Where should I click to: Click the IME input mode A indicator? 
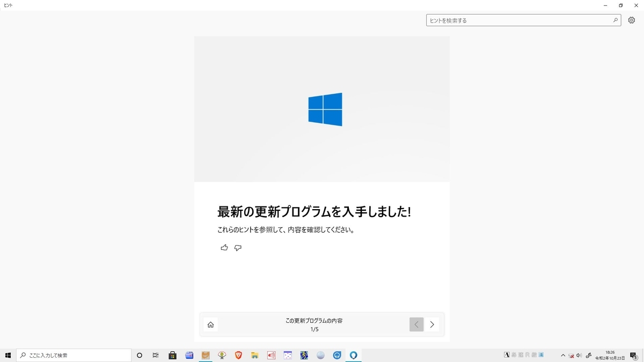507,355
